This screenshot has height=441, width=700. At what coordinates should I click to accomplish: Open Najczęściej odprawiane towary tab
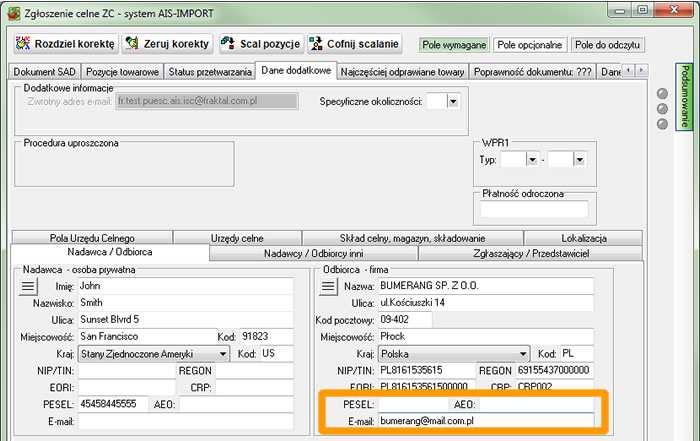402,72
